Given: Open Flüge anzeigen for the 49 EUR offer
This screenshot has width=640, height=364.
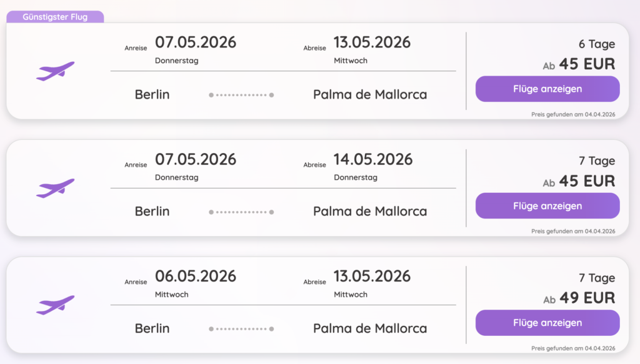Looking at the screenshot, I should (547, 323).
